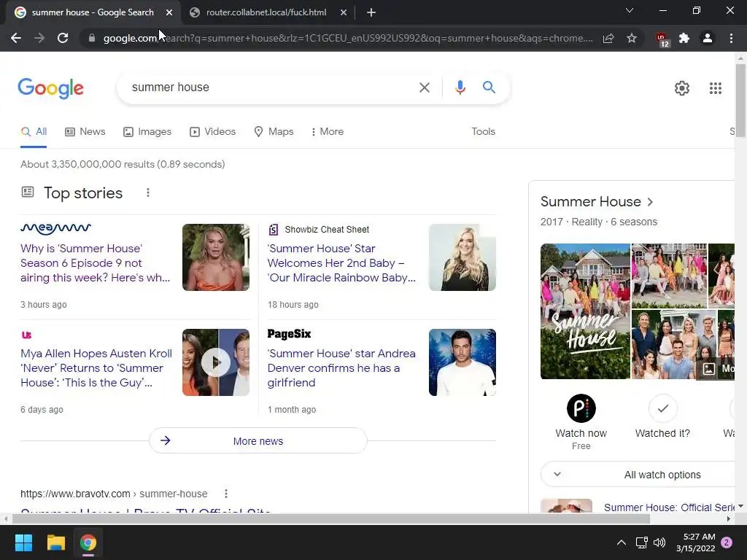Reload the page with the refresh icon
Screen dimensions: 747x560
click(63, 38)
